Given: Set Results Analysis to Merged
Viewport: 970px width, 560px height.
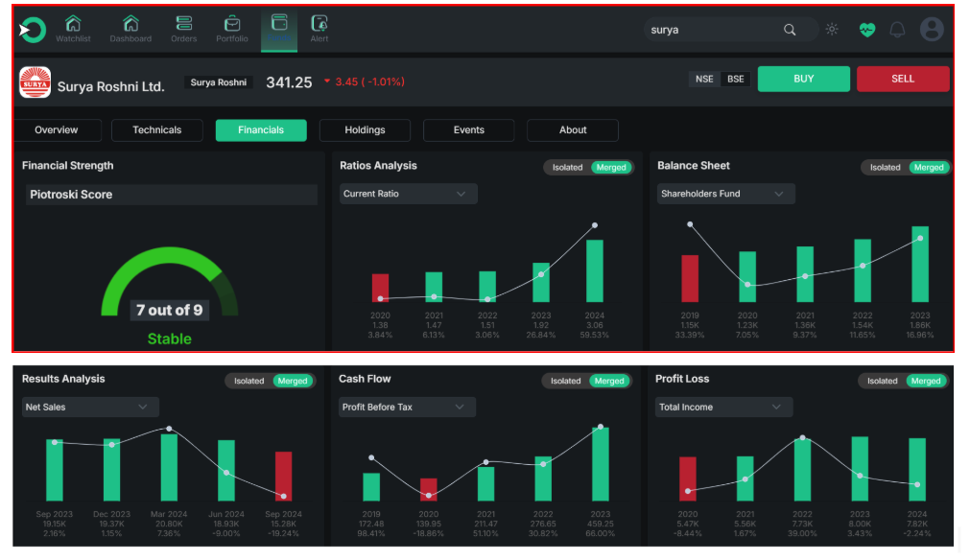Looking at the screenshot, I should 293,381.
